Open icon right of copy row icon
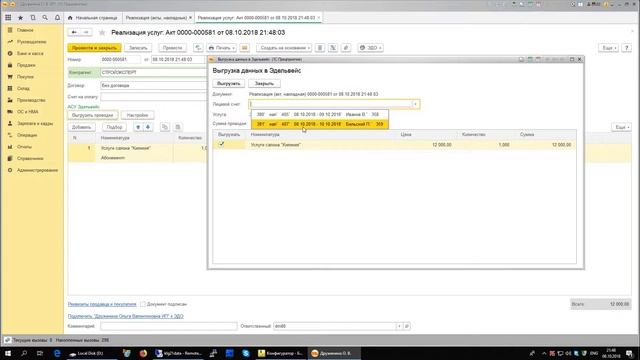 tap(178, 127)
